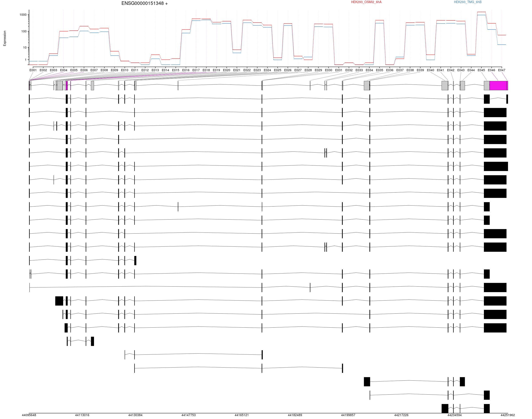The height and width of the screenshot is (419, 532).
Task: Click exon label E044
Action: pyautogui.click(x=471, y=70)
